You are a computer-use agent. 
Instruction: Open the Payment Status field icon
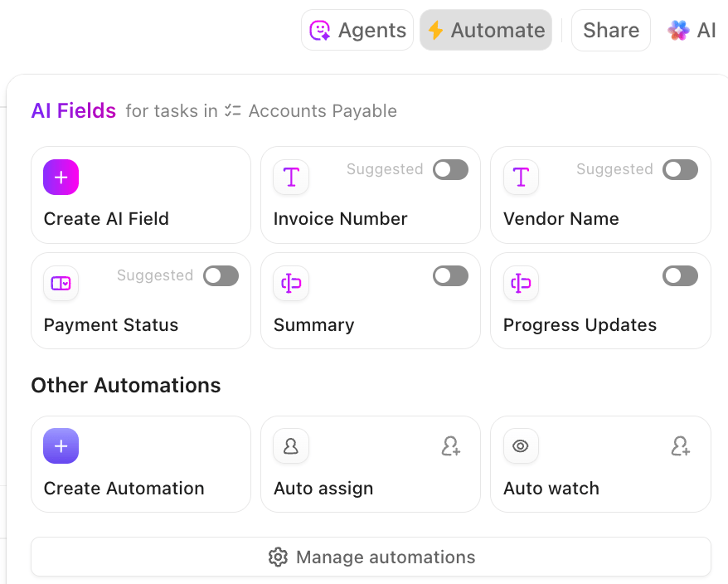tap(61, 283)
